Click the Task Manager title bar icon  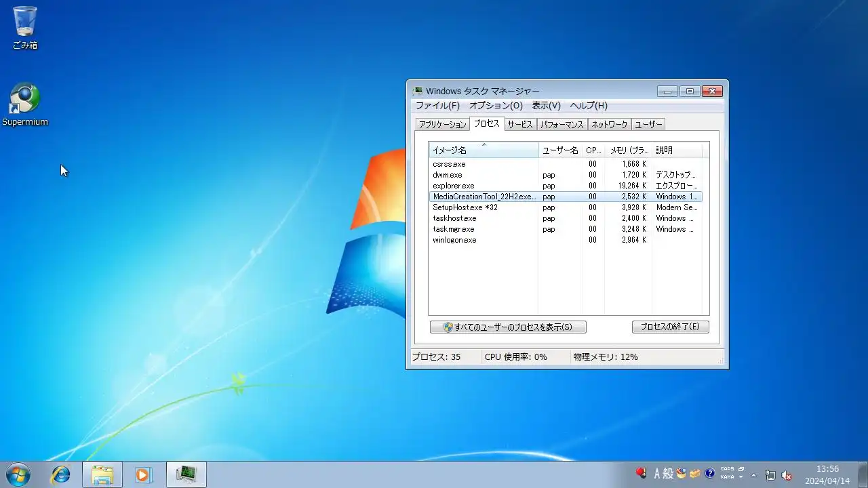point(418,91)
